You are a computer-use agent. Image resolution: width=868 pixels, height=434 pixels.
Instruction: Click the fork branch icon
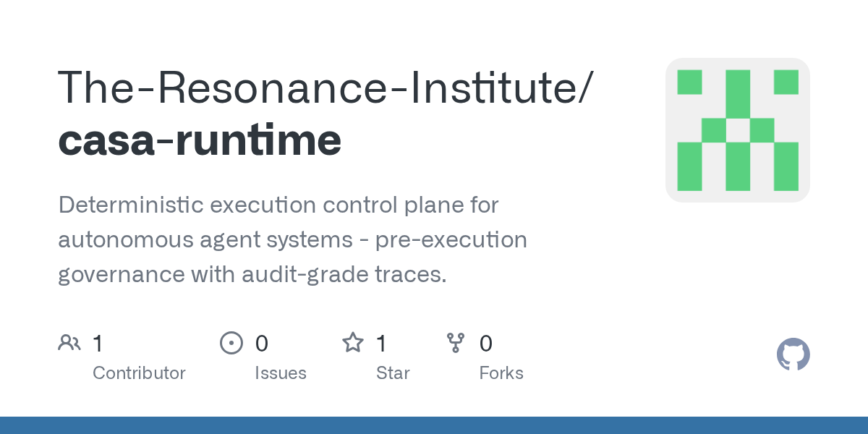pos(455,342)
